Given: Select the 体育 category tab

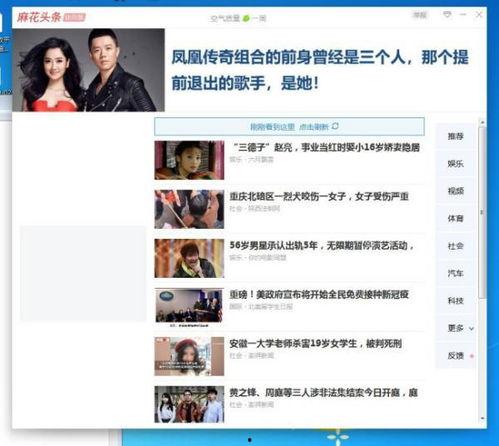Looking at the screenshot, I should pos(455,218).
